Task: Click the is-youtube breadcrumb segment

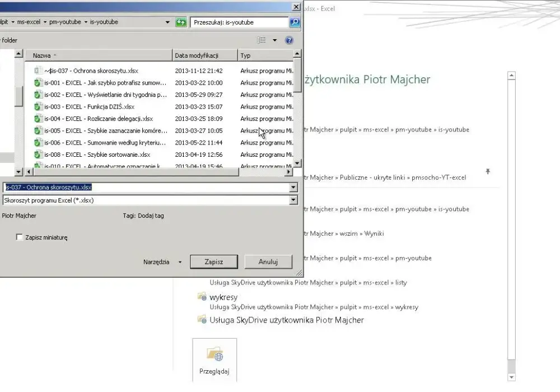Action: 104,22
